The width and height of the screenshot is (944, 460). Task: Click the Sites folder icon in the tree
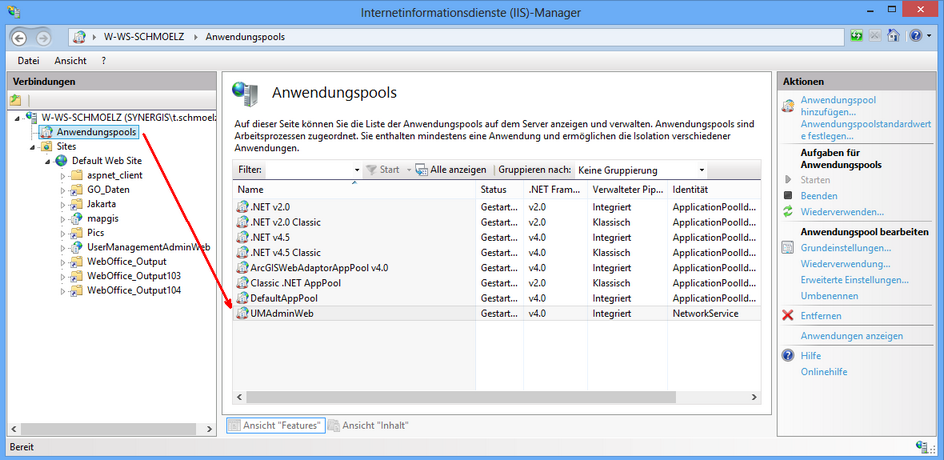click(x=46, y=146)
